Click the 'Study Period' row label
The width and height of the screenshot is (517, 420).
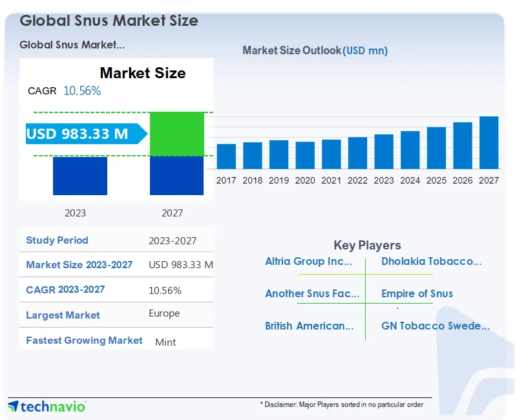(57, 240)
